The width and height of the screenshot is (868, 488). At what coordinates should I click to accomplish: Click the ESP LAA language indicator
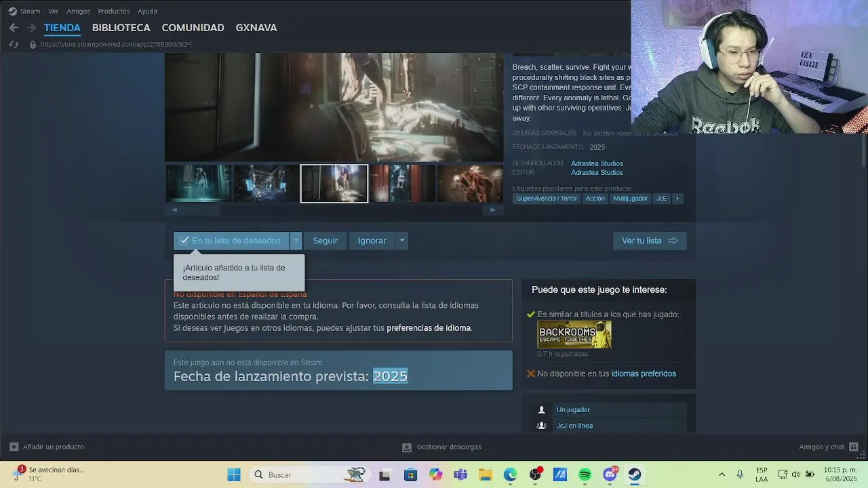tap(762, 474)
